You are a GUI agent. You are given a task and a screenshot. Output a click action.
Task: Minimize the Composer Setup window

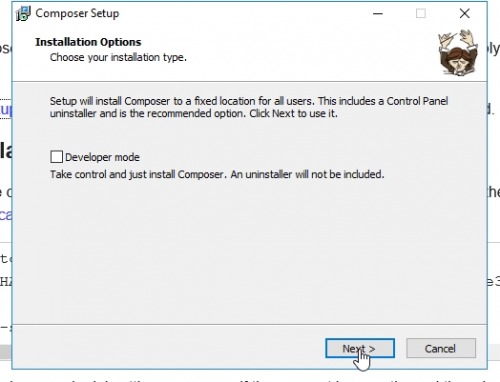tap(378, 14)
